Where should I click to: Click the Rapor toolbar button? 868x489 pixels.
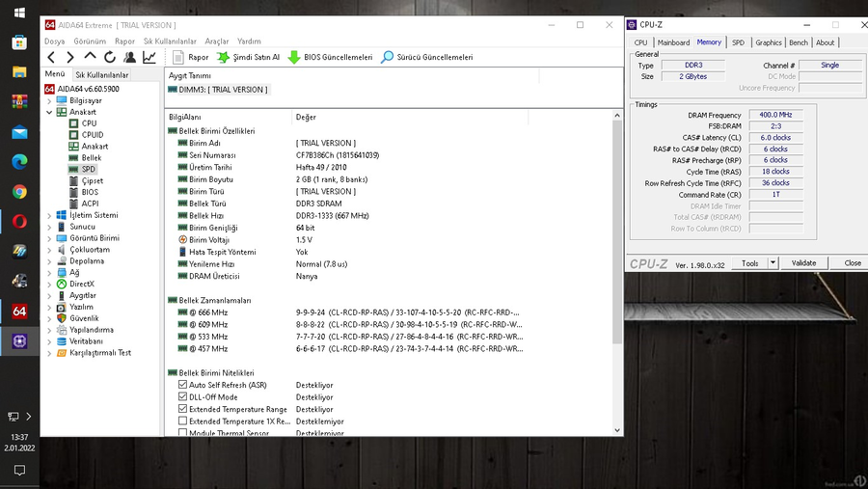(x=190, y=57)
